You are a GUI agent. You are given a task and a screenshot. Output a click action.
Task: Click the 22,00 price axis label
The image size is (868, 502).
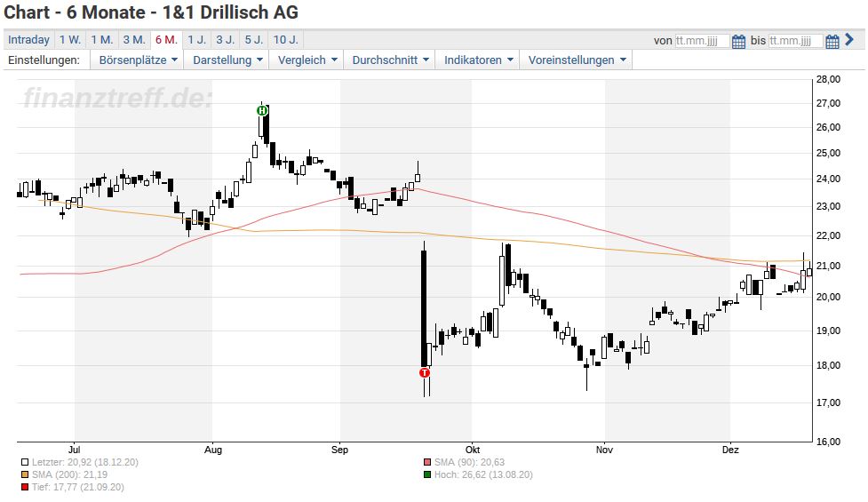pos(828,235)
